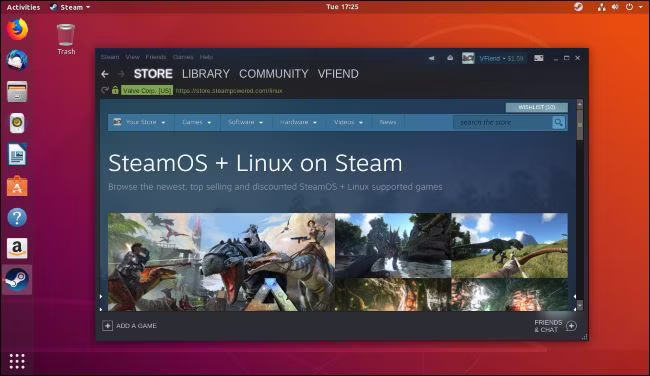Open the News link in store nav
Screen dimensions: 650x376
point(388,122)
